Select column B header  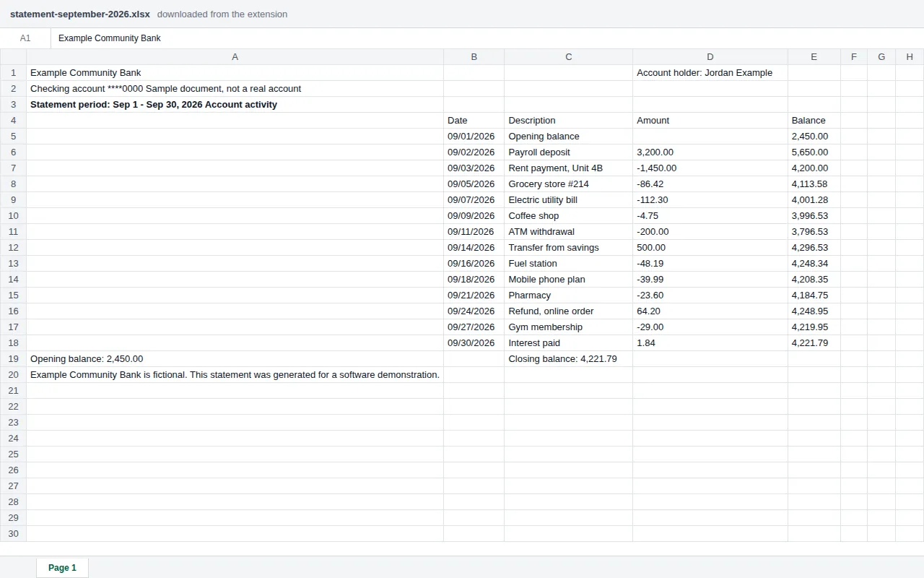[x=474, y=57]
